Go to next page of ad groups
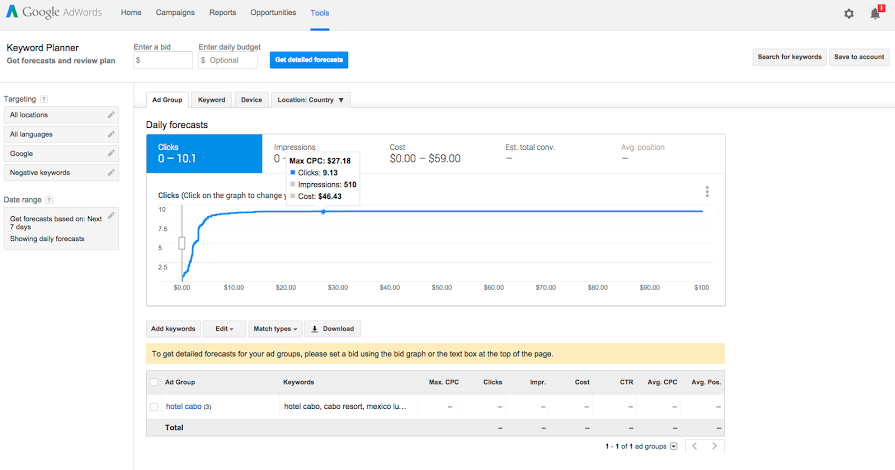895x470 pixels. click(714, 446)
